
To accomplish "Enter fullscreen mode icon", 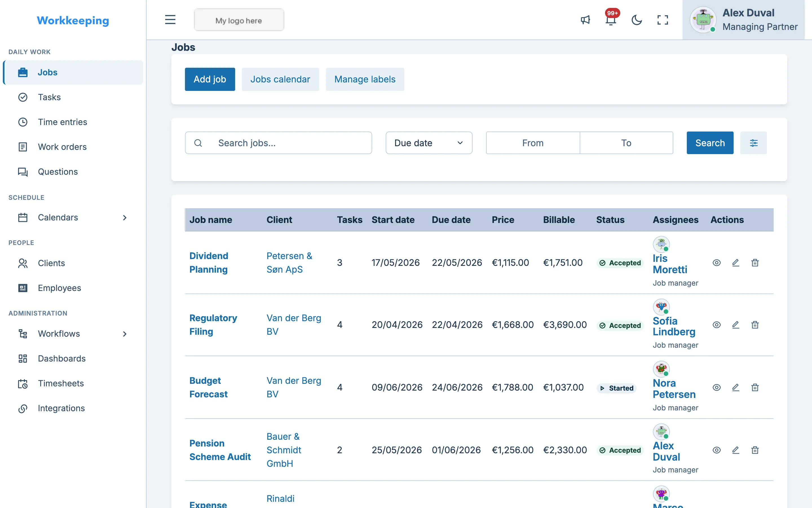I will click(x=662, y=20).
